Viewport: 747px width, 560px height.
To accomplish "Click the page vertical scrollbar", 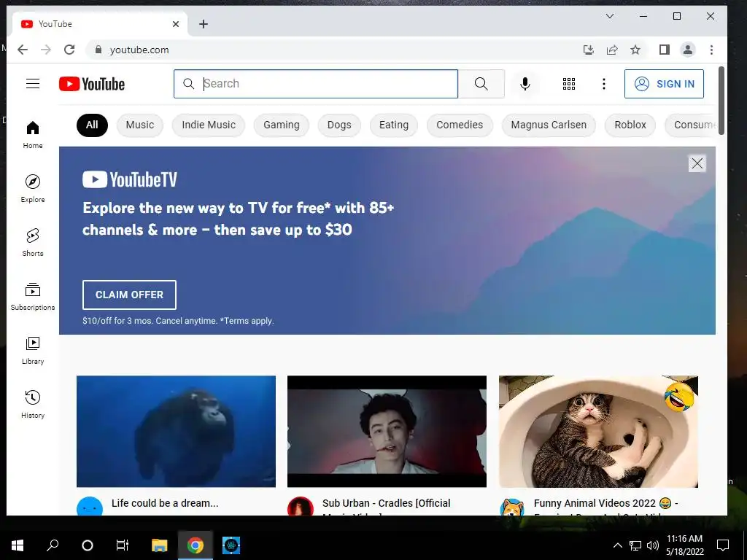I will [x=721, y=101].
